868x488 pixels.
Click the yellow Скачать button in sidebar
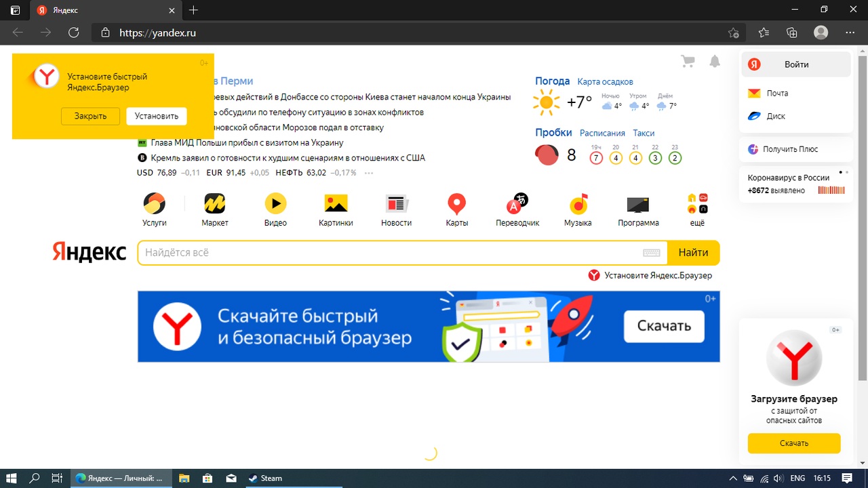(794, 443)
